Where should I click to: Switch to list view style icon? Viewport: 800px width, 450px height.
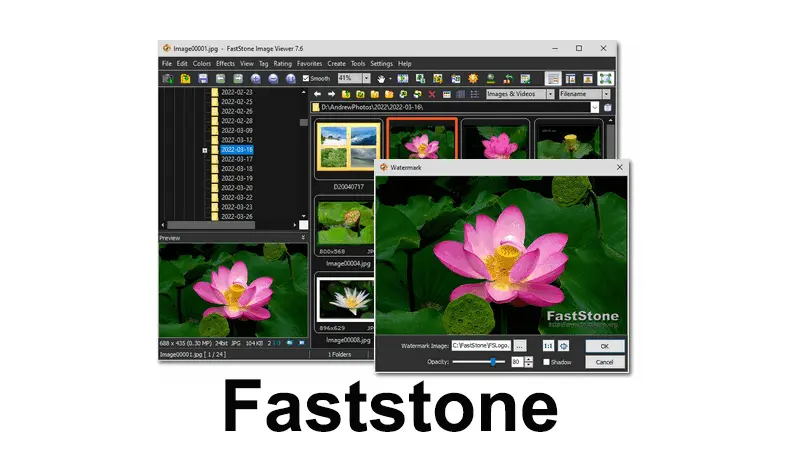pos(474,94)
